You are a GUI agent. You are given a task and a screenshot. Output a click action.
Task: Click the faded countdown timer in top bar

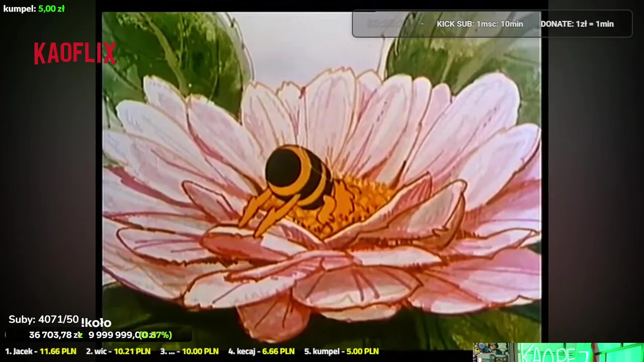[388, 24]
